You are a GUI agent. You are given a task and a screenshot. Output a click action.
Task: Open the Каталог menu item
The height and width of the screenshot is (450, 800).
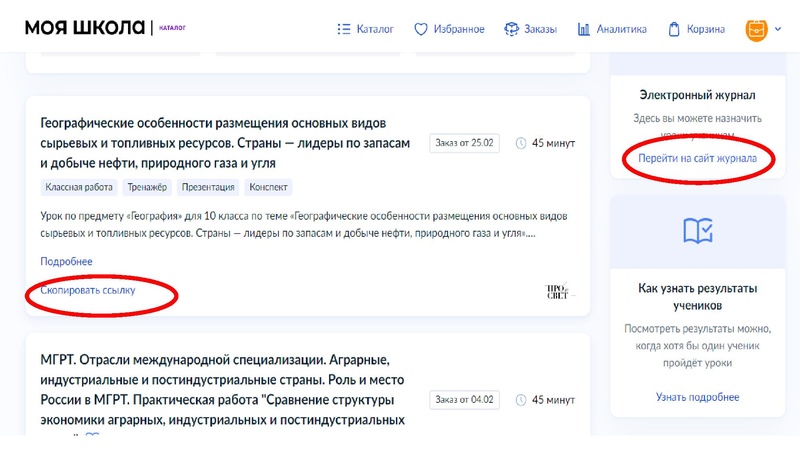click(x=375, y=29)
